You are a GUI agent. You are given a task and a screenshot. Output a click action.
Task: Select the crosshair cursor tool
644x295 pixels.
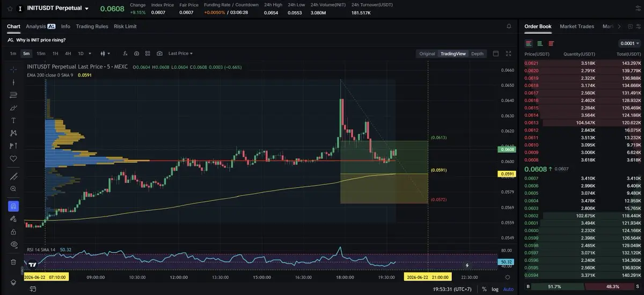[13, 69]
